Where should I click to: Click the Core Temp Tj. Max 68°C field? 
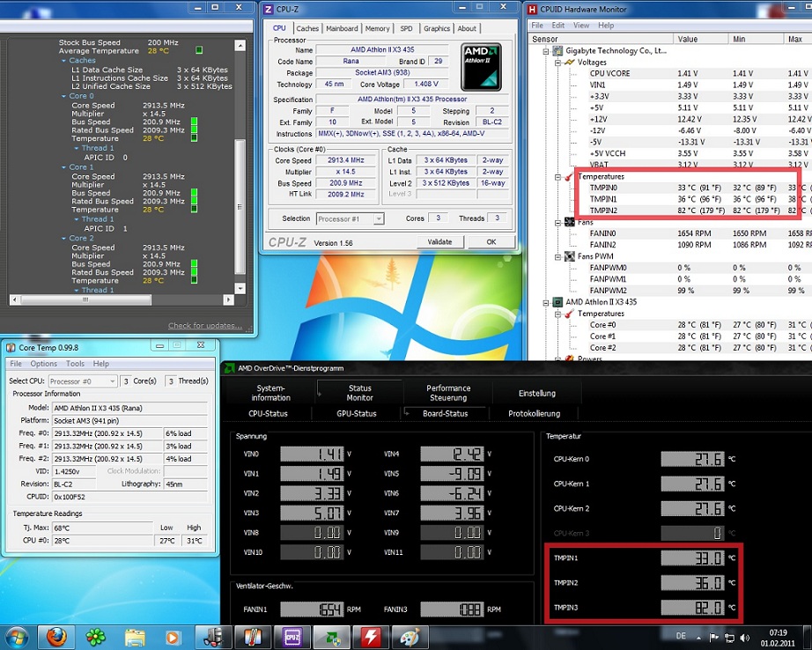(x=102, y=528)
